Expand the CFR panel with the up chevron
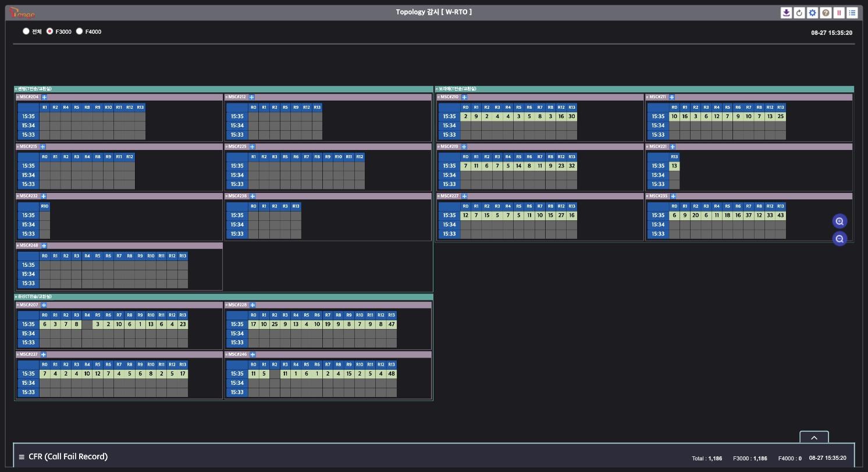The width and height of the screenshot is (868, 472). tap(814, 438)
